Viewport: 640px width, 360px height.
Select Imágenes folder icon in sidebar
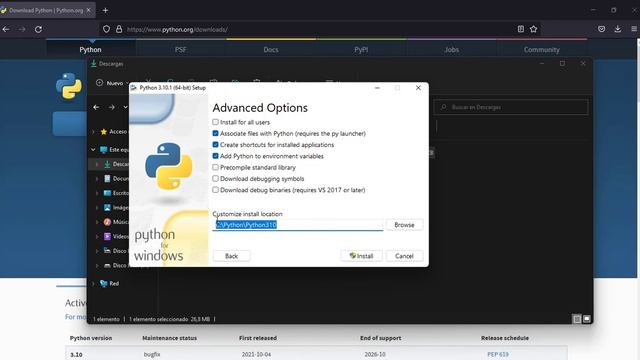pyautogui.click(x=107, y=207)
